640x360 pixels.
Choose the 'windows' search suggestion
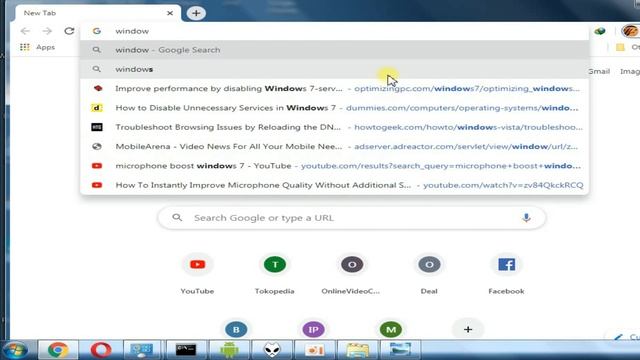pyautogui.click(x=335, y=69)
